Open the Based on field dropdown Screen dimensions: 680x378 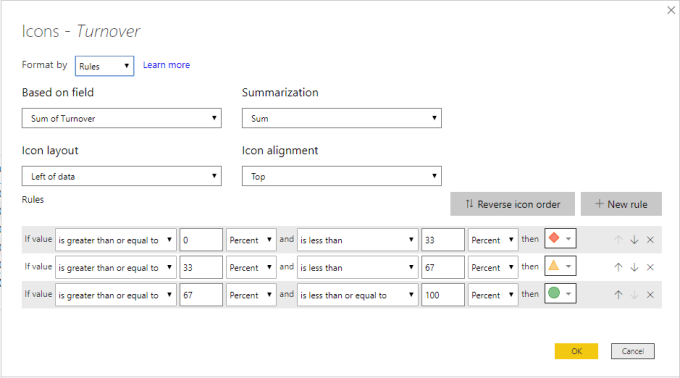121,118
